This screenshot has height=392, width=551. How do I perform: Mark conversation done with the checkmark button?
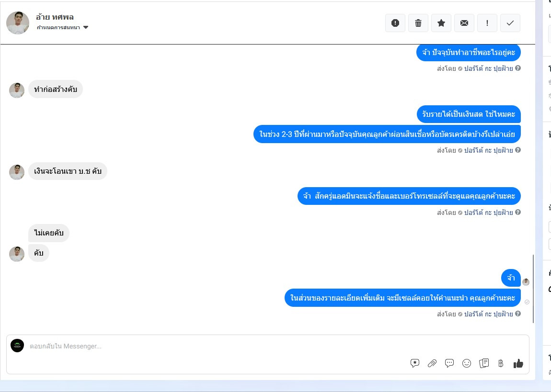[510, 23]
